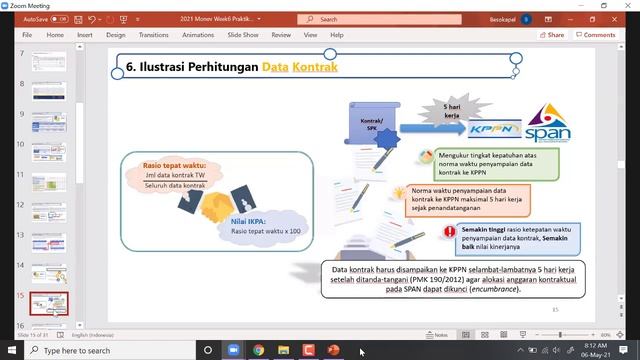The height and width of the screenshot is (360, 640).
Task: Switch to Normal view icon
Action: (466, 335)
